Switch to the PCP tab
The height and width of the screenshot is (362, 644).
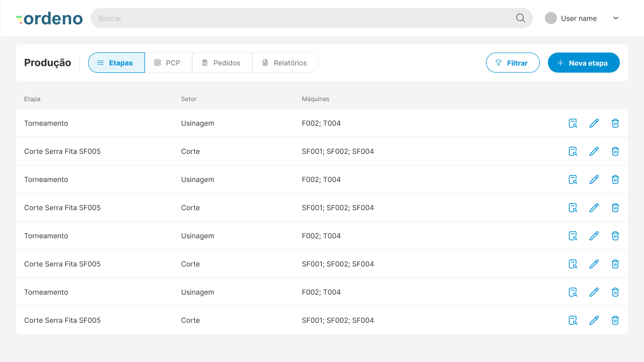coord(168,63)
